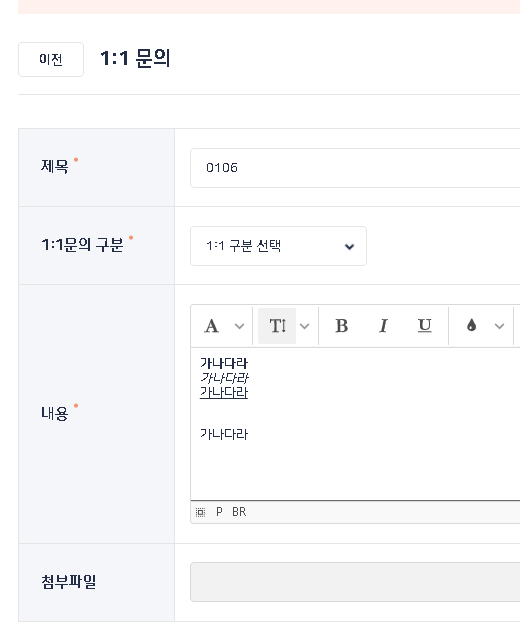Open the font family dropdown arrow
Image resolution: width=520 pixels, height=632 pixels.
pyautogui.click(x=239, y=326)
